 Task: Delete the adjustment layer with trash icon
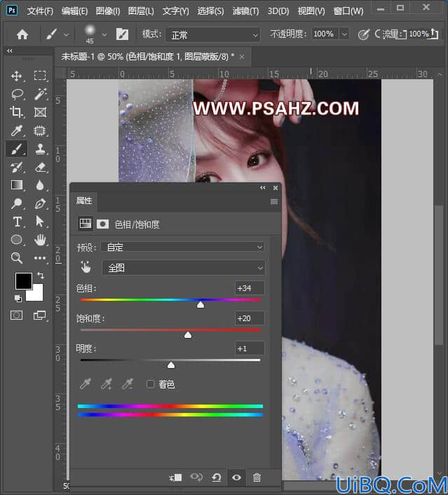pos(257,477)
